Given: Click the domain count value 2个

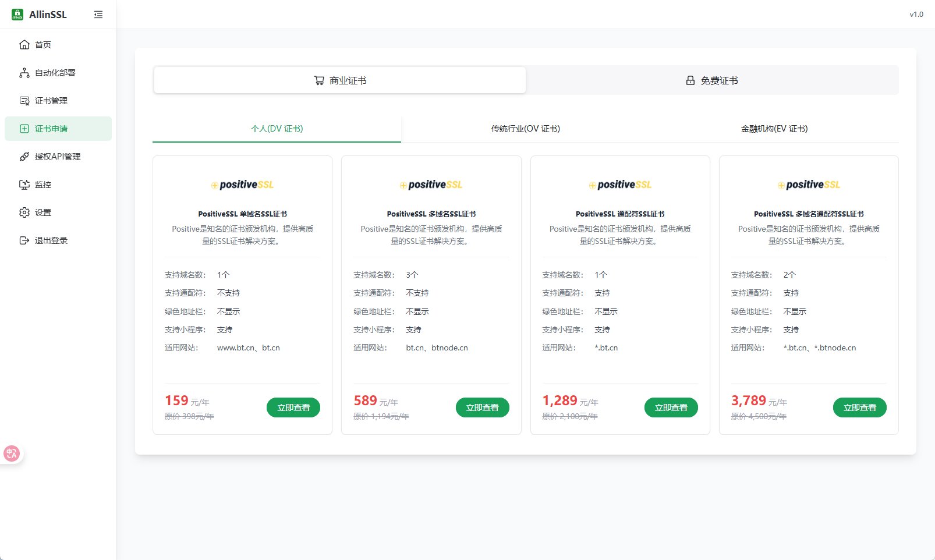Looking at the screenshot, I should (x=789, y=275).
